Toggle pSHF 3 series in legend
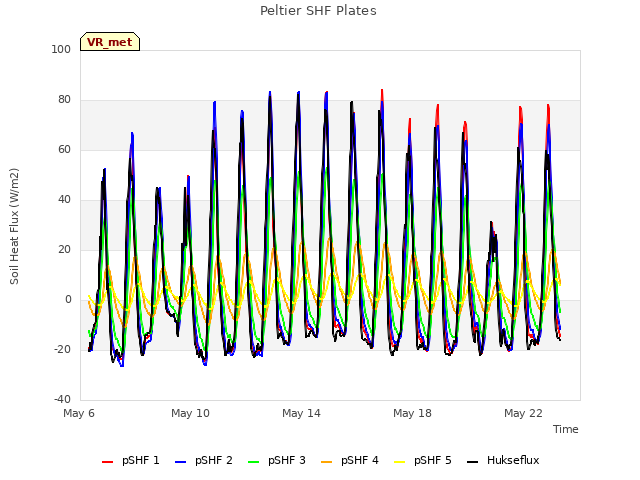The width and height of the screenshot is (640, 480). [277, 461]
